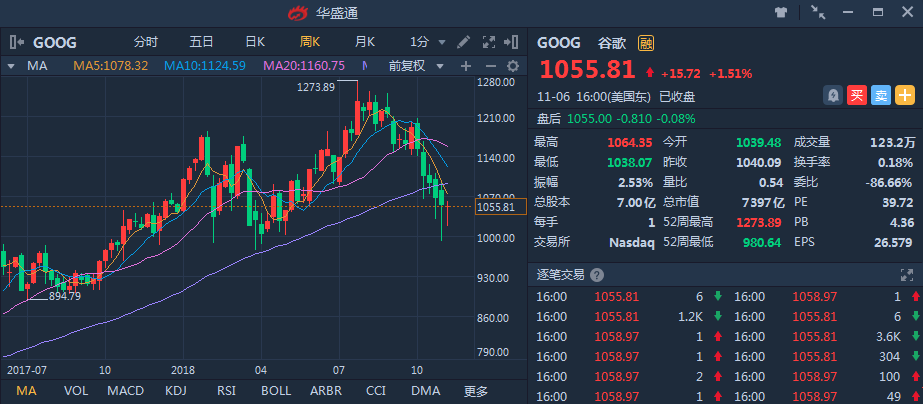Screen dimensions: 923x404
Task: Expand the MA indicator dropdown arrow
Action: 11,67
